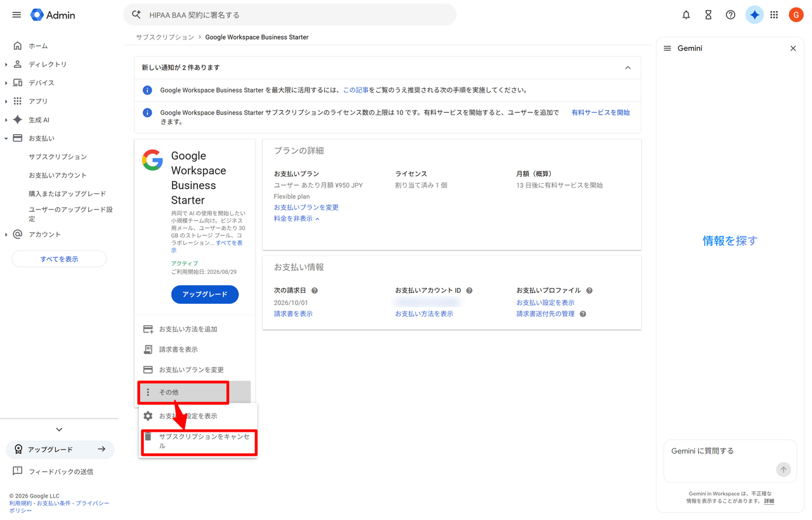Collapse the お支払い sidebar section
812x520 pixels.
(6, 138)
